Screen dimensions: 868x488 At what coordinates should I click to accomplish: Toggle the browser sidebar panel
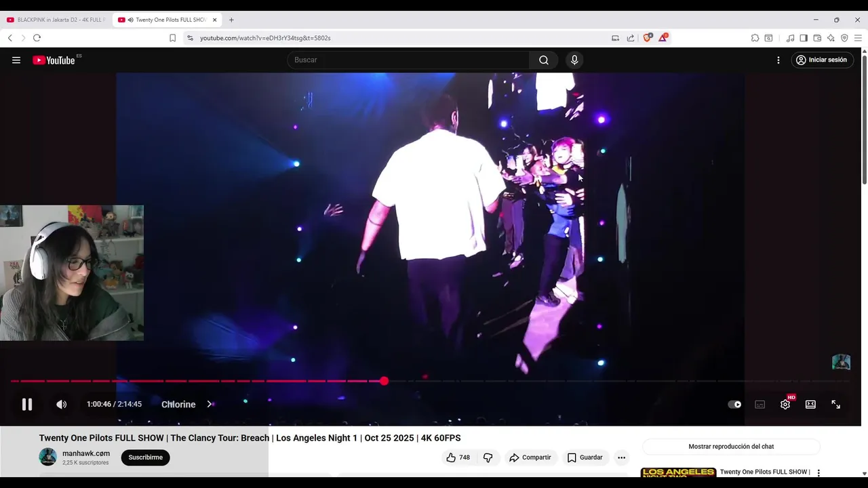coord(804,38)
